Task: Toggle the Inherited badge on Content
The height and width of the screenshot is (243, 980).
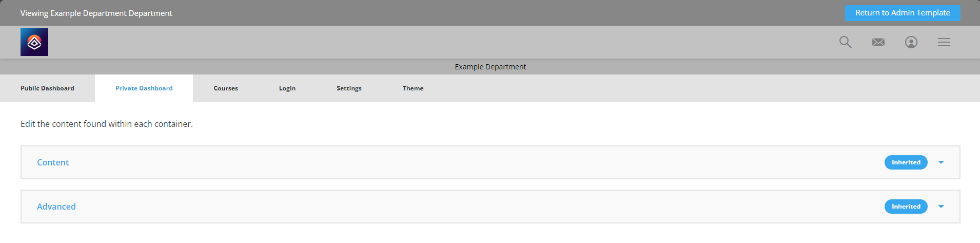Action: [x=906, y=162]
